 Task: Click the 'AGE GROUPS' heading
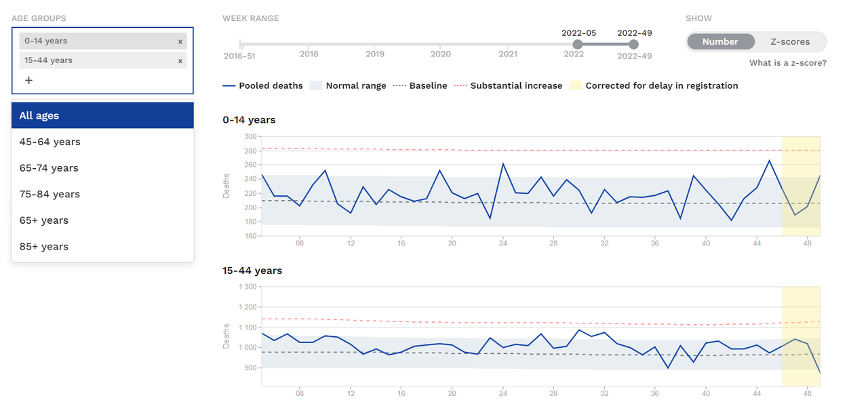(x=39, y=18)
